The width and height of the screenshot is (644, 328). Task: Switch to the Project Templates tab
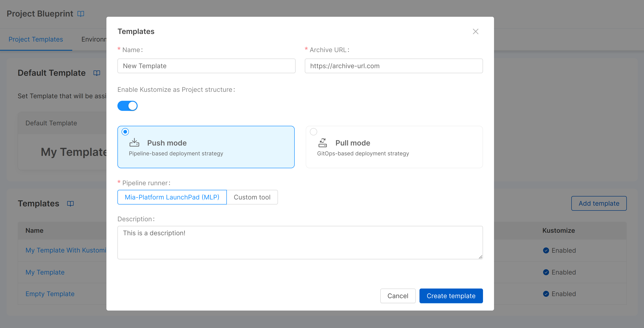tap(36, 39)
